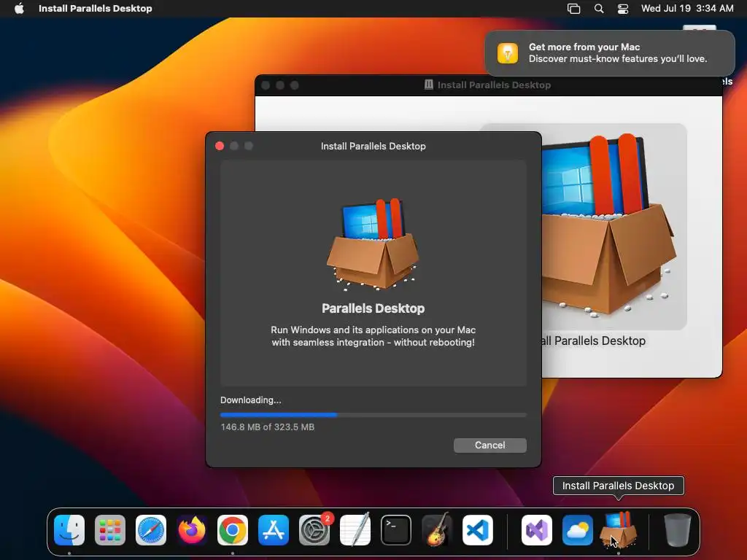Open System Settings with badge in Dock

314,529
